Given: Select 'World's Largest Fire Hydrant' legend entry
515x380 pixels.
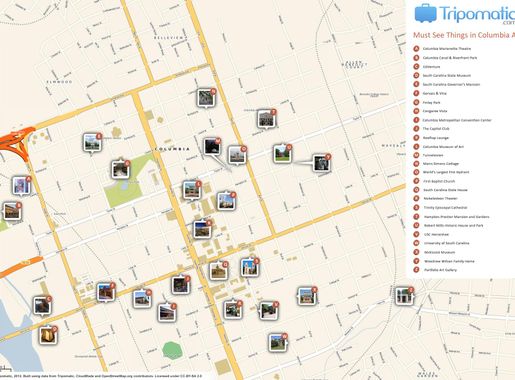Looking at the screenshot, I should tap(446, 172).
